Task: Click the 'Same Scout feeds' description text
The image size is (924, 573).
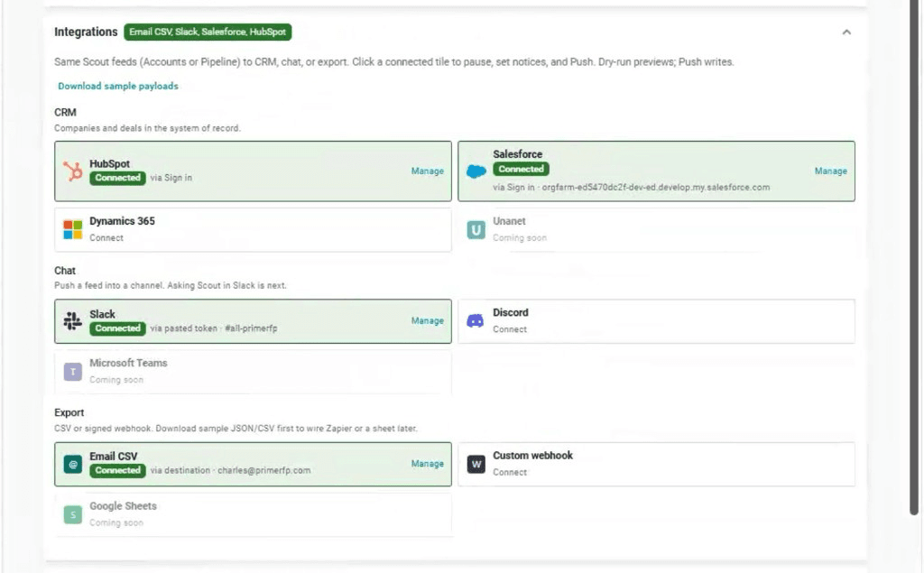Action: click(x=394, y=62)
